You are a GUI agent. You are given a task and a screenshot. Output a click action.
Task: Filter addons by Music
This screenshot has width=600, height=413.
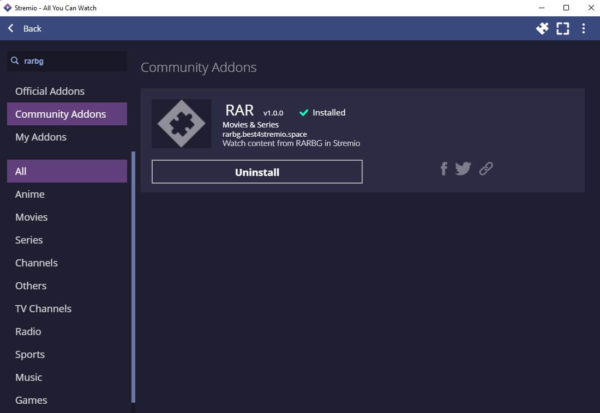coord(67,377)
